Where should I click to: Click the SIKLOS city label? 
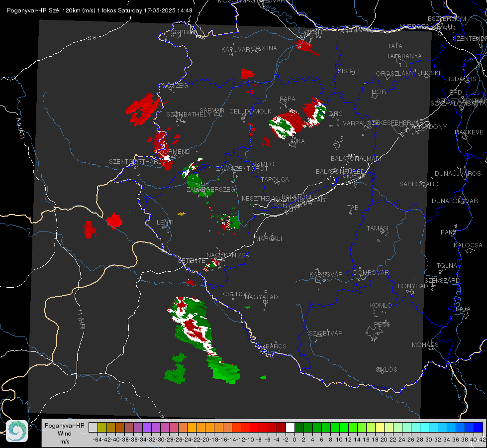click(387, 370)
